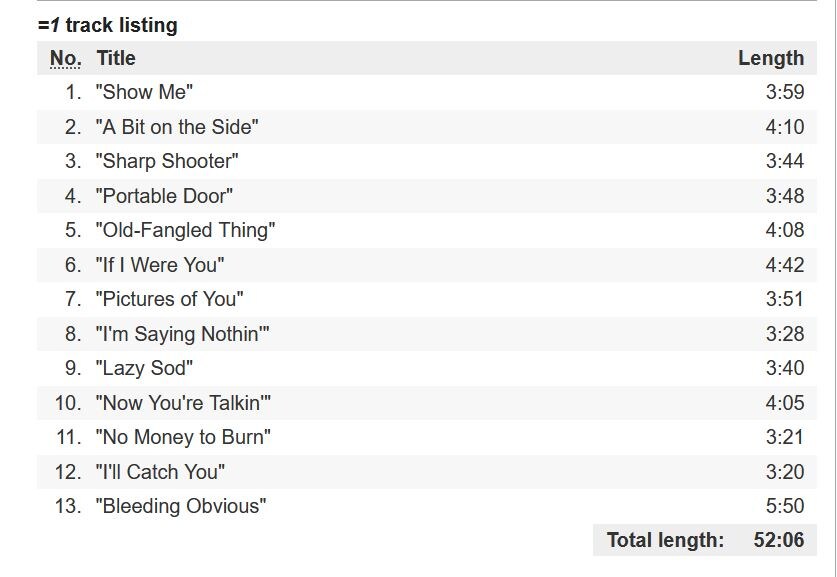The width and height of the screenshot is (837, 577).
Task: Select the "Lazy Sod" track title
Action: [x=144, y=369]
